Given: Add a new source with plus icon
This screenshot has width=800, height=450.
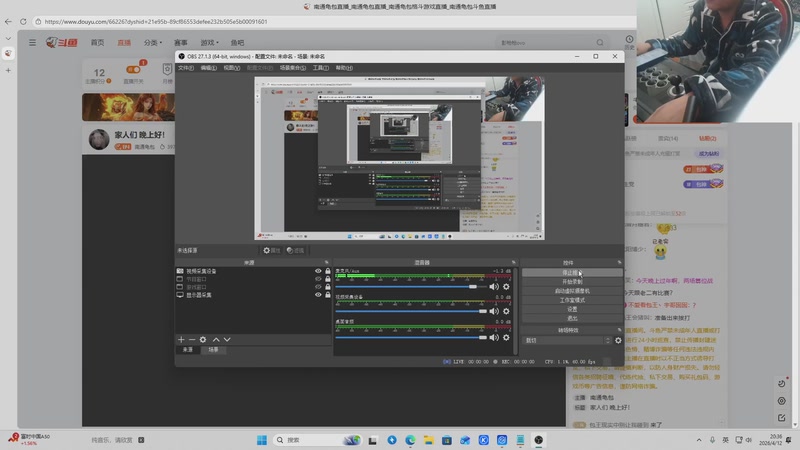Looking at the screenshot, I should point(181,339).
